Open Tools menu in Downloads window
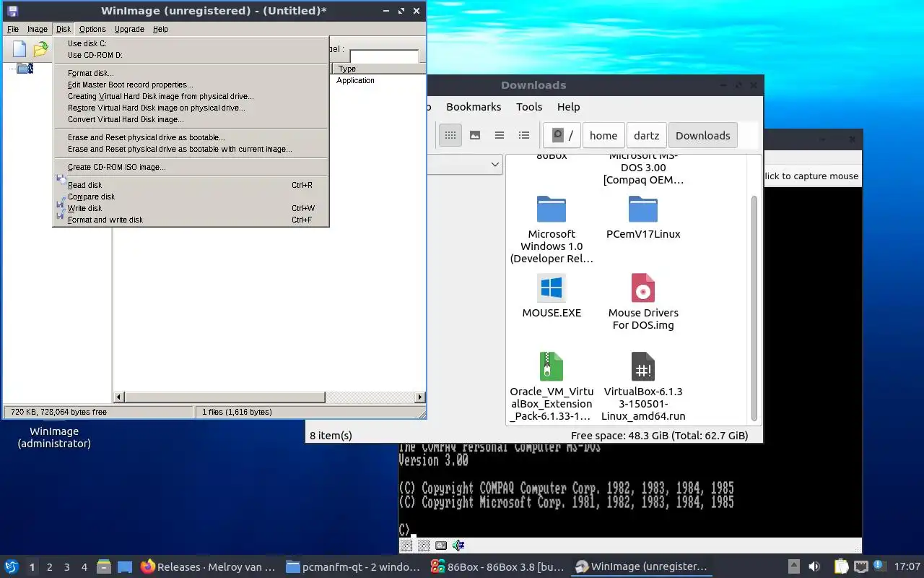The image size is (924, 578). tap(529, 106)
